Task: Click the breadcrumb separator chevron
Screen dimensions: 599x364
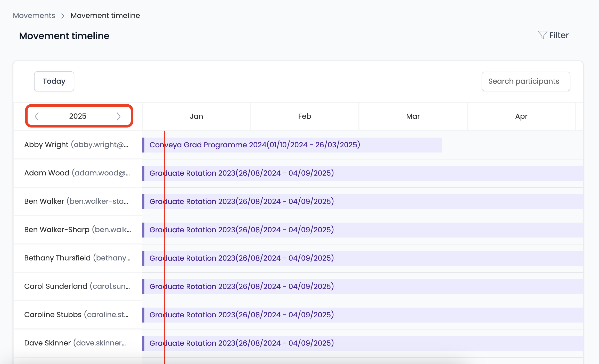Action: point(63,16)
